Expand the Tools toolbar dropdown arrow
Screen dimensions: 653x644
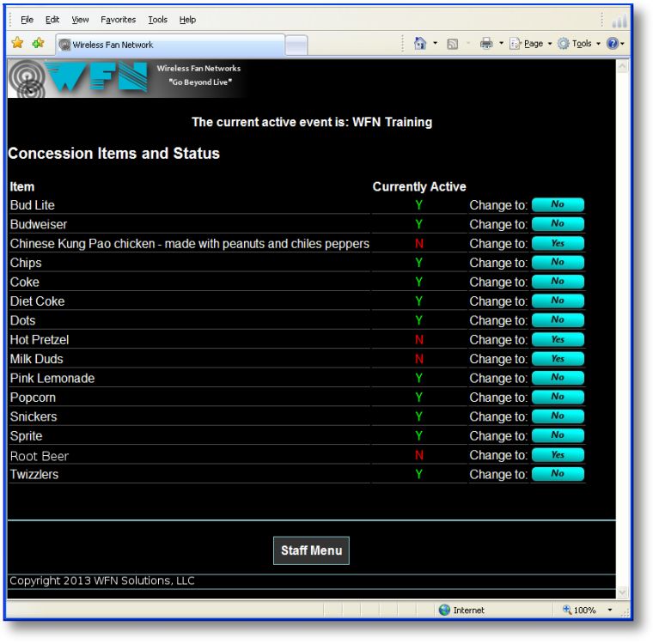click(598, 43)
